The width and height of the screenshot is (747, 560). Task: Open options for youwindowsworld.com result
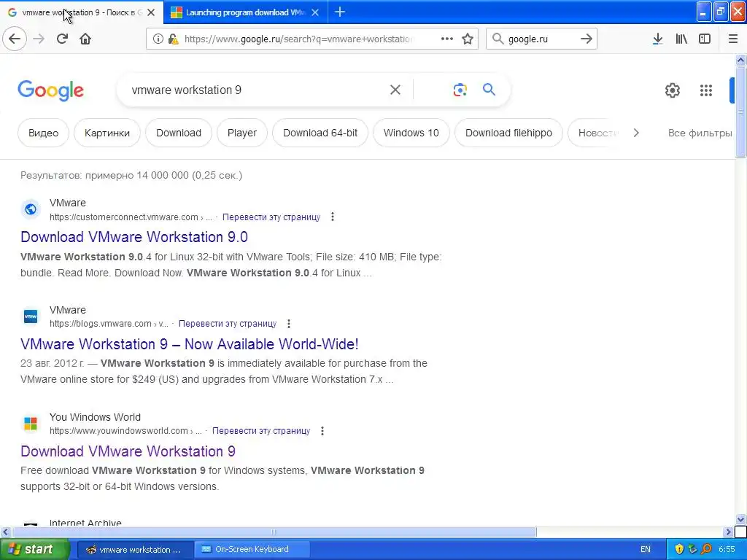pyautogui.click(x=322, y=431)
